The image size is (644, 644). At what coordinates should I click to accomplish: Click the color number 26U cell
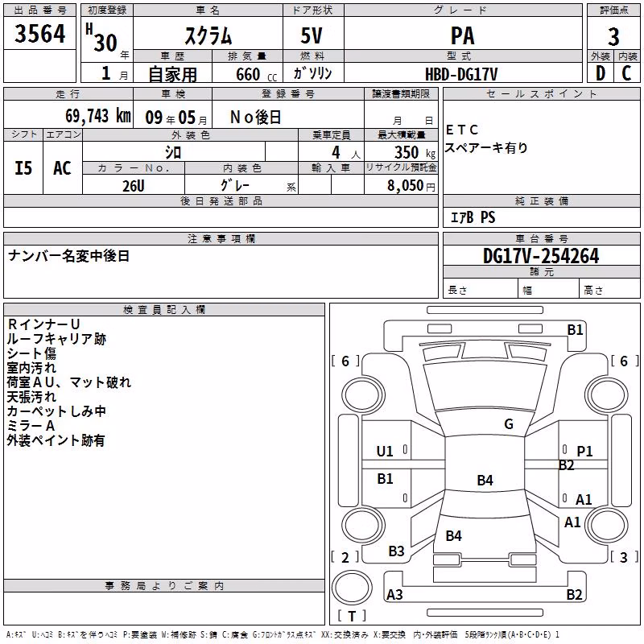pyautogui.click(x=134, y=185)
